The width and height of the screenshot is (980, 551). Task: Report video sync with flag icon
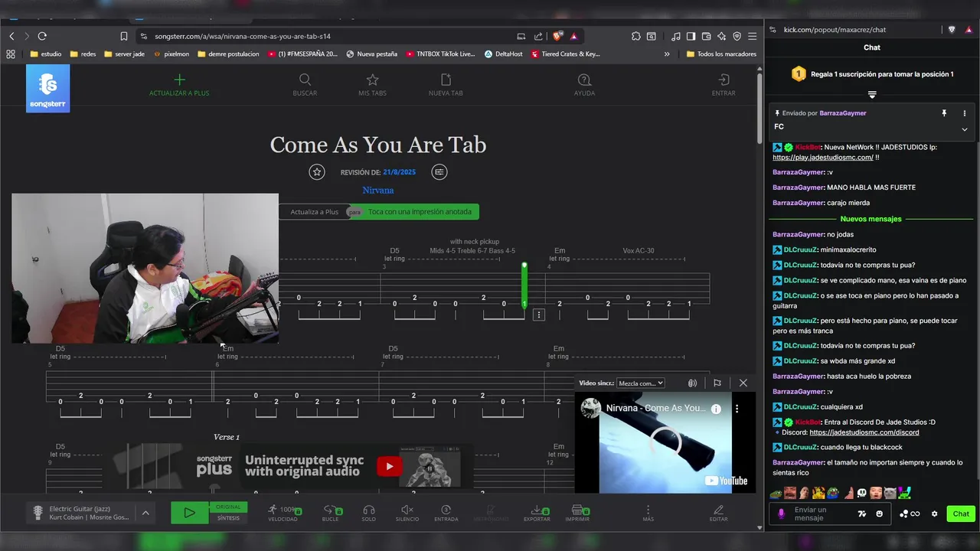(717, 383)
